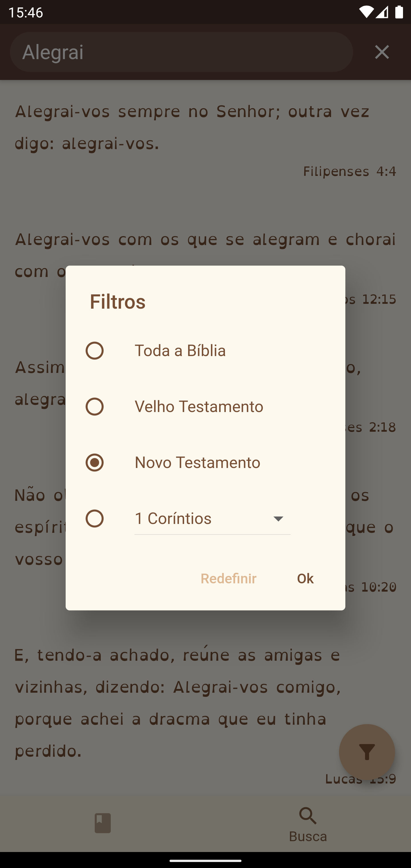411x868 pixels.
Task: Tap the filter funnel floating button
Action: pyautogui.click(x=366, y=752)
